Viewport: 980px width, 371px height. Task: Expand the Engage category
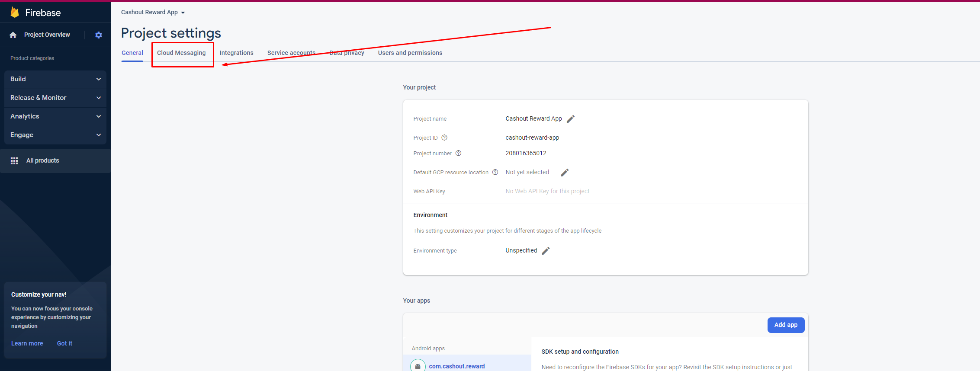pos(55,135)
